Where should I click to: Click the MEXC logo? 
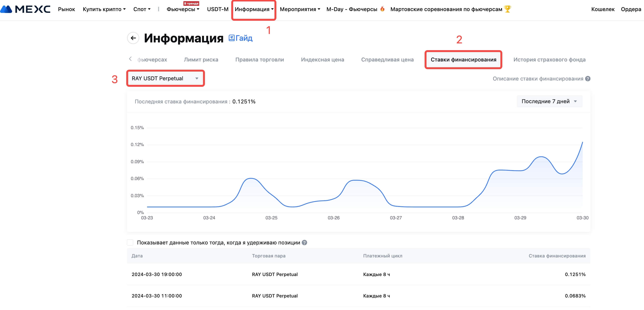click(25, 9)
